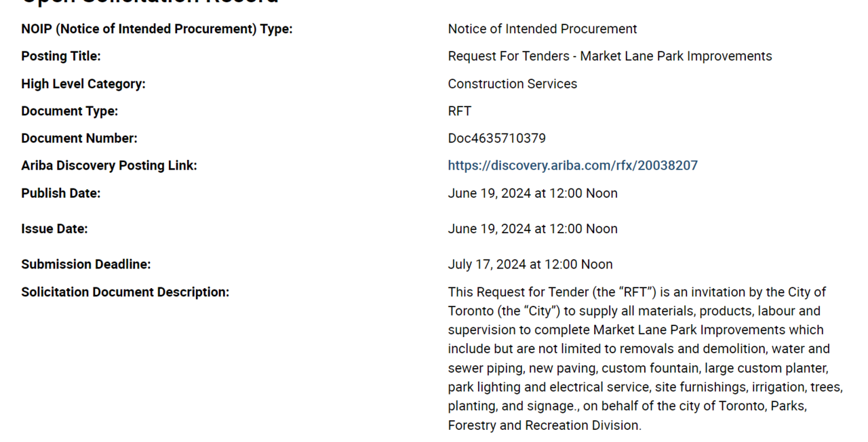Click the Solicitation Document Description label
This screenshot has width=868, height=442.
pyautogui.click(x=125, y=292)
